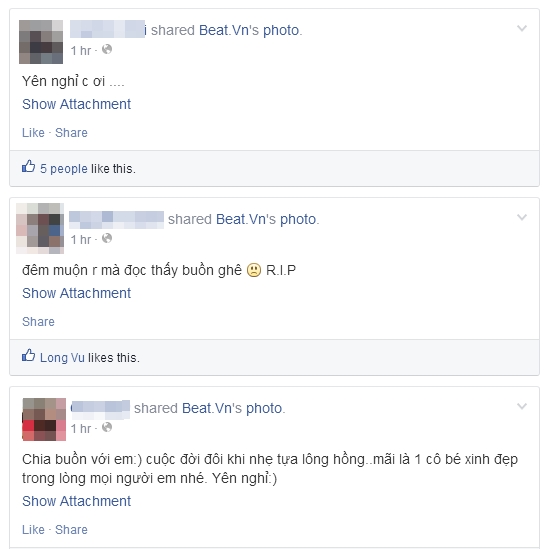The height and width of the screenshot is (549, 549).
Task: Open the third post's chevron menu
Action: [522, 406]
